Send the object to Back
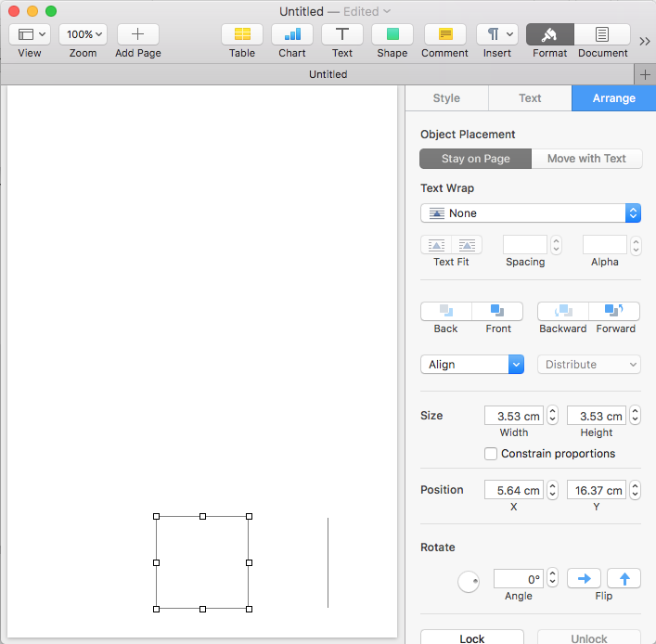This screenshot has height=644, width=656. 445,311
